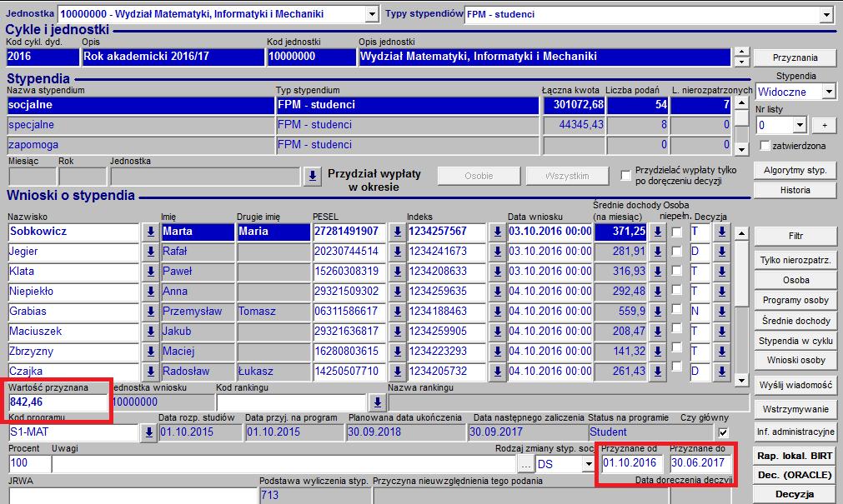Screen dimensions: 843x504
Task: Open surname lookup arrow in Klata row
Action: 151,272
